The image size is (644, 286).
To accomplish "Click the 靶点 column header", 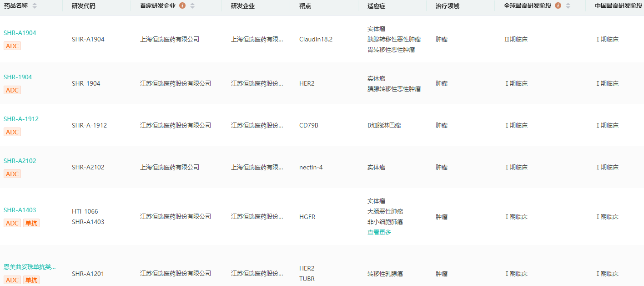I will (305, 6).
